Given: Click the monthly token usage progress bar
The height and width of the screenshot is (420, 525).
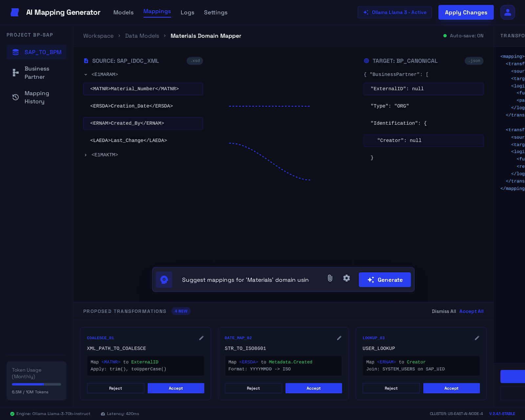Looking at the screenshot, I should point(36,384).
